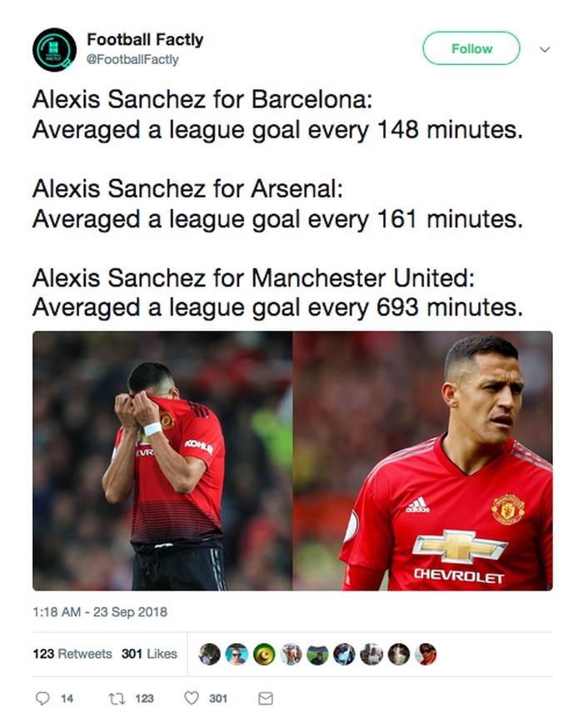
Task: Click the Follow button
Action: click(x=471, y=48)
